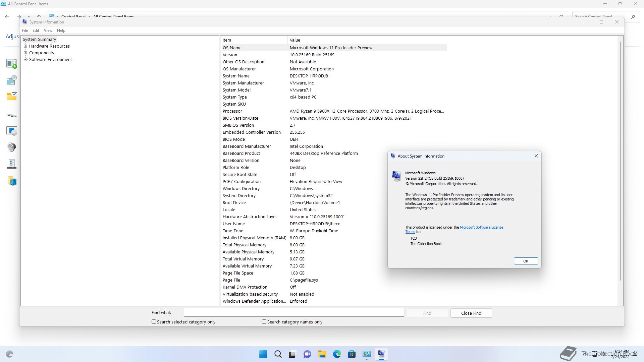Open the Microsoft Software License Terms link
The height and width of the screenshot is (362, 644).
[x=481, y=227]
